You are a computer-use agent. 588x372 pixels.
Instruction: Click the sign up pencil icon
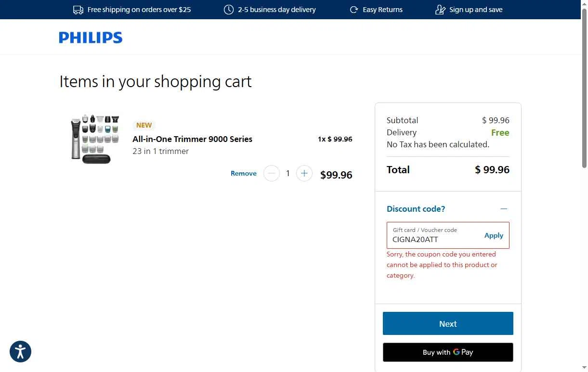[440, 10]
